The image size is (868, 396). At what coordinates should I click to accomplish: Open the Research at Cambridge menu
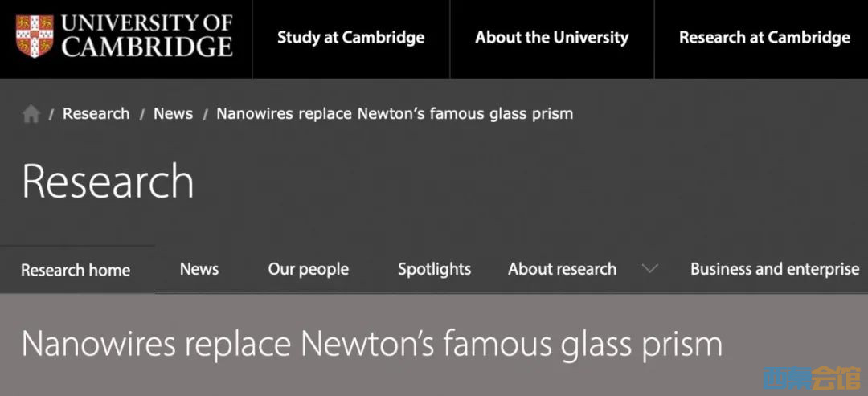[x=764, y=38]
